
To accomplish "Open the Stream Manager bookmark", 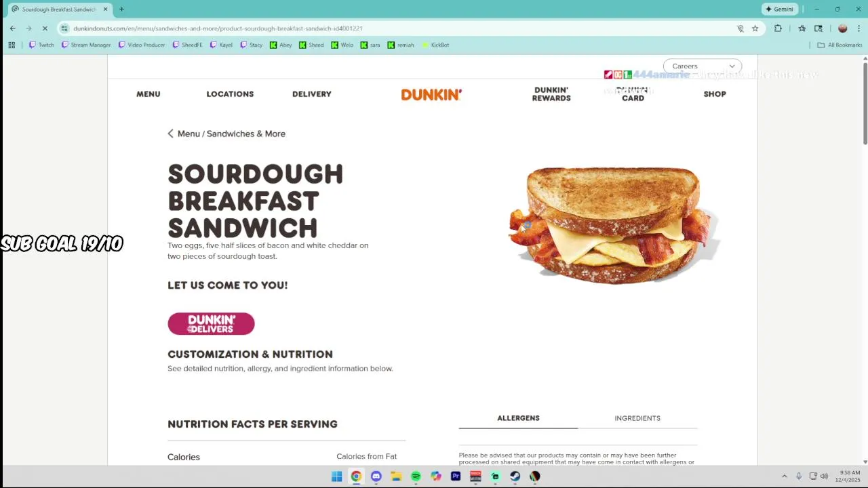I will (86, 45).
